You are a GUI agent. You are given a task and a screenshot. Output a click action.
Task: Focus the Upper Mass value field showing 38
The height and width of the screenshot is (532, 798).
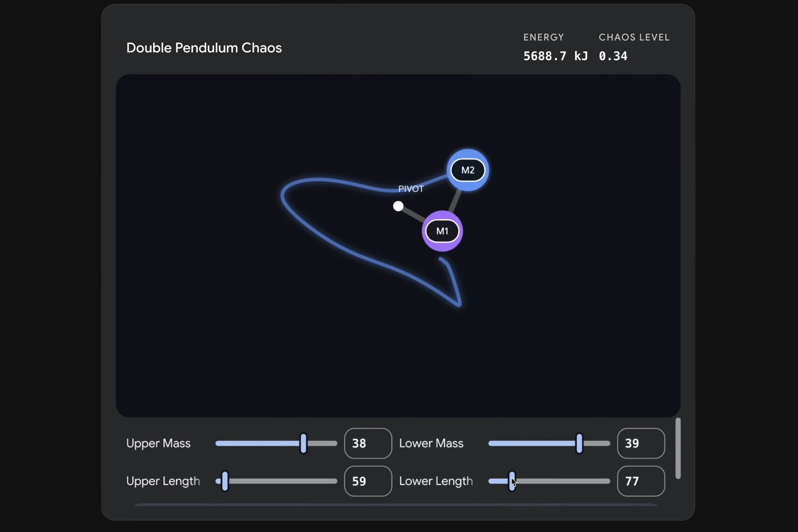pos(368,443)
